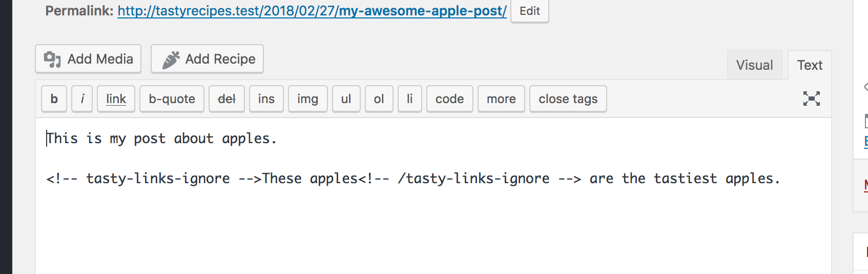Select the Text editor tab
Viewport: 868px width, 274px height.
pos(810,65)
